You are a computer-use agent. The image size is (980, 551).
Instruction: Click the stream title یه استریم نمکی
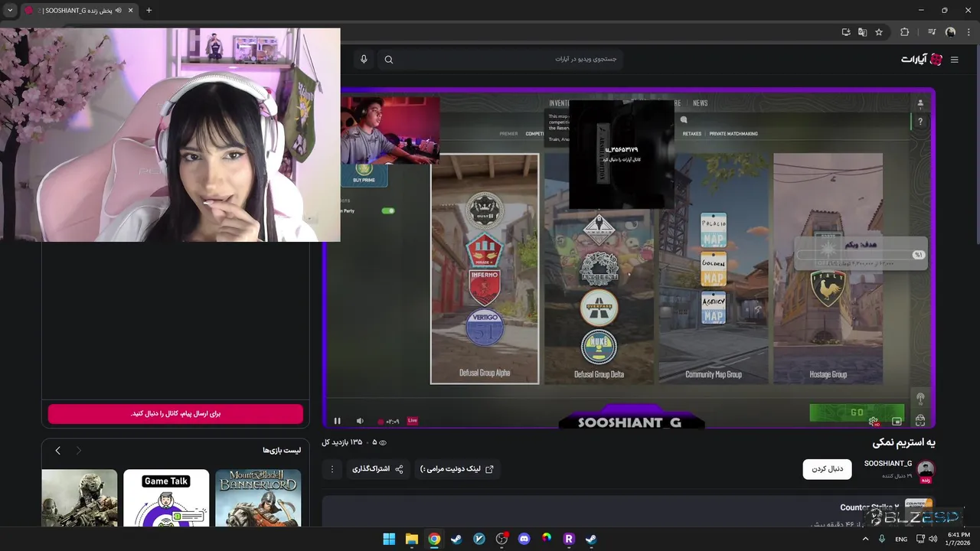pyautogui.click(x=903, y=442)
